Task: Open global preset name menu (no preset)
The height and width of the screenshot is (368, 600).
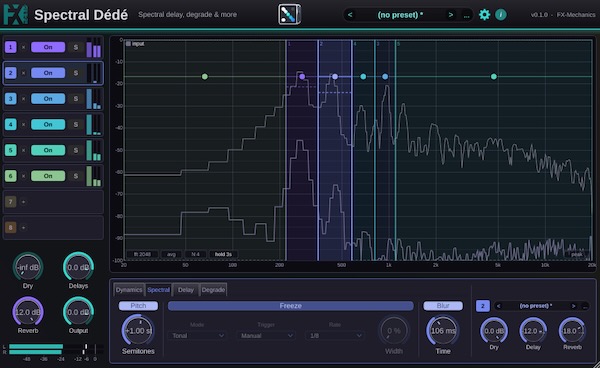Action: coord(400,15)
